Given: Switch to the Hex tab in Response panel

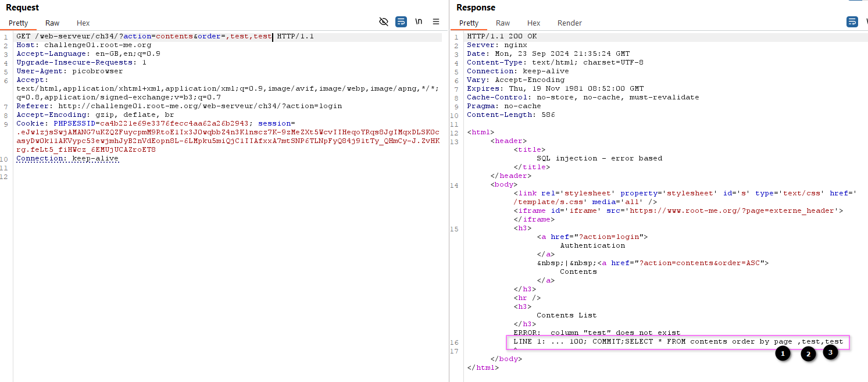Looking at the screenshot, I should pyautogui.click(x=534, y=23).
